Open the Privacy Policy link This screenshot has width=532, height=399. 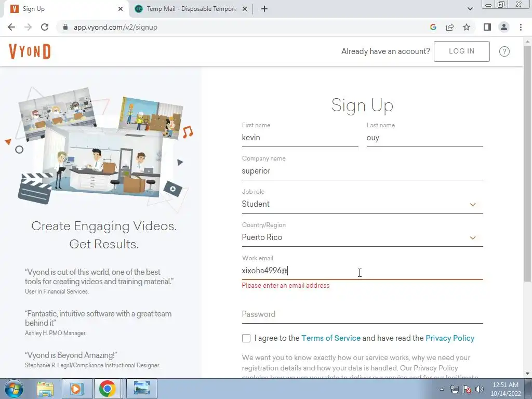click(x=450, y=338)
